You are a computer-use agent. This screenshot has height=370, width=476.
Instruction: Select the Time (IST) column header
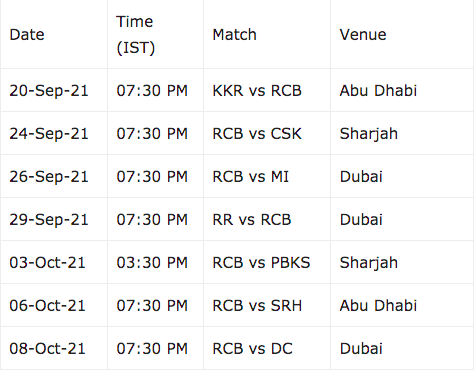pyautogui.click(x=155, y=34)
